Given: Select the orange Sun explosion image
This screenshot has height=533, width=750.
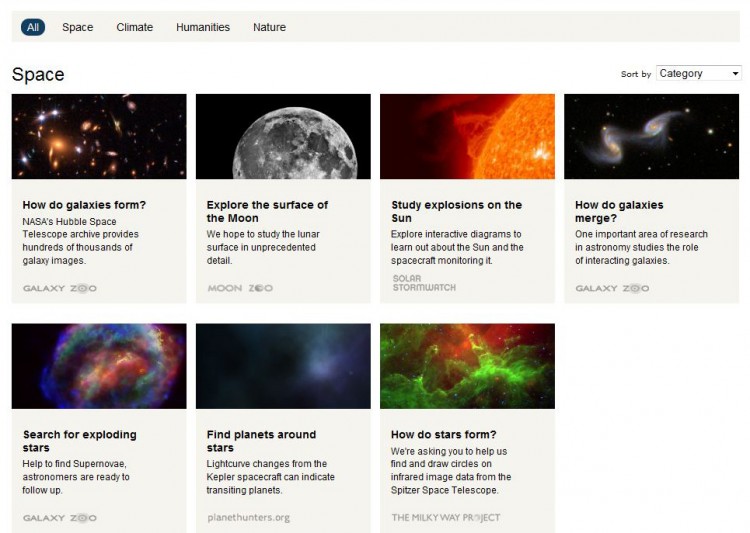Looking at the screenshot, I should [467, 137].
